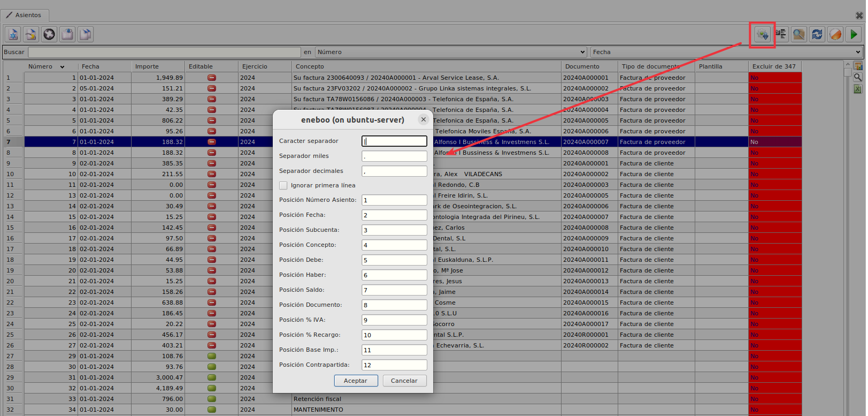868x416 pixels.
Task: Dismiss the dialog with Cancelar
Action: pyautogui.click(x=404, y=381)
